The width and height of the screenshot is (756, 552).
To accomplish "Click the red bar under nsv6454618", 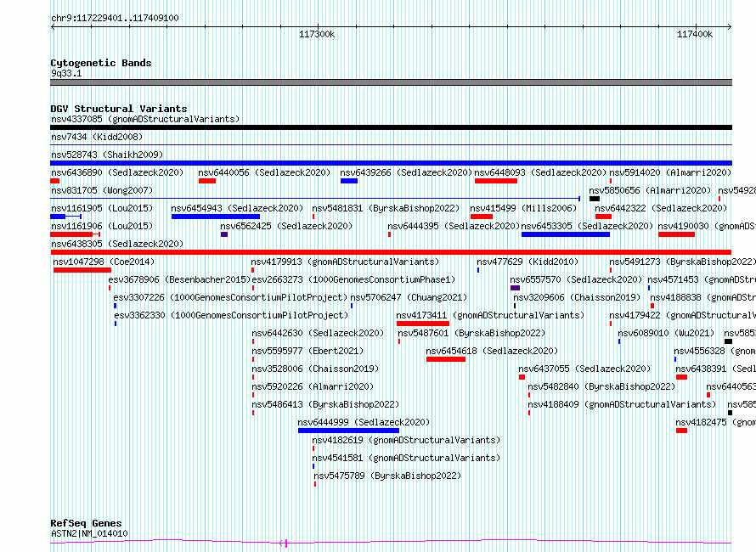I will (x=446, y=359).
